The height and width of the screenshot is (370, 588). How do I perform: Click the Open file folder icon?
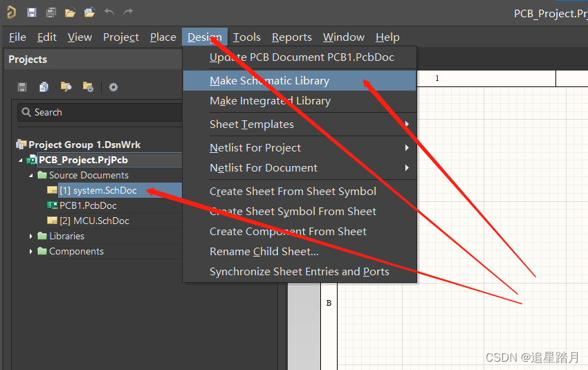pyautogui.click(x=70, y=12)
